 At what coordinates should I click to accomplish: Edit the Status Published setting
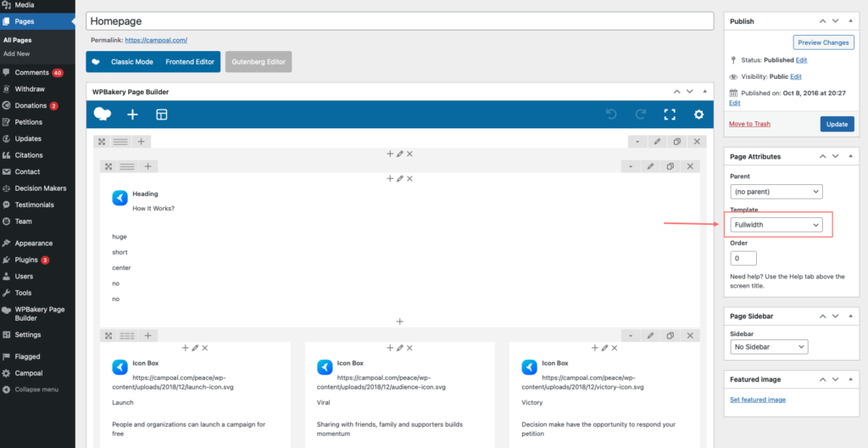click(802, 60)
